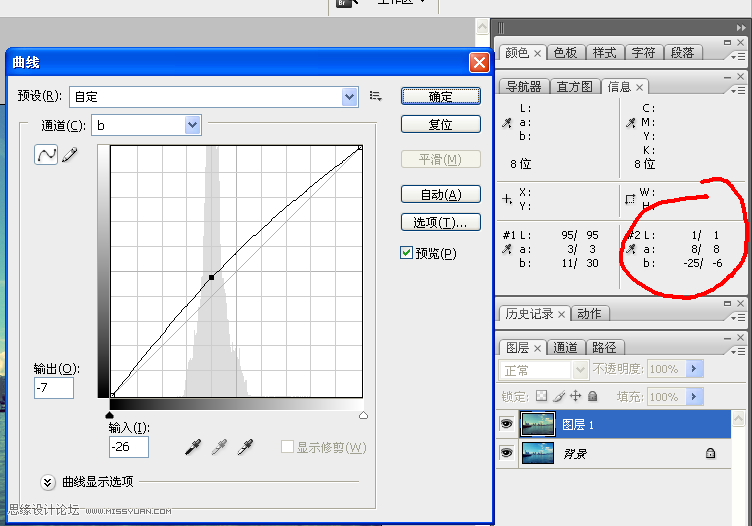Pick the black point eyedropper

click(x=193, y=447)
